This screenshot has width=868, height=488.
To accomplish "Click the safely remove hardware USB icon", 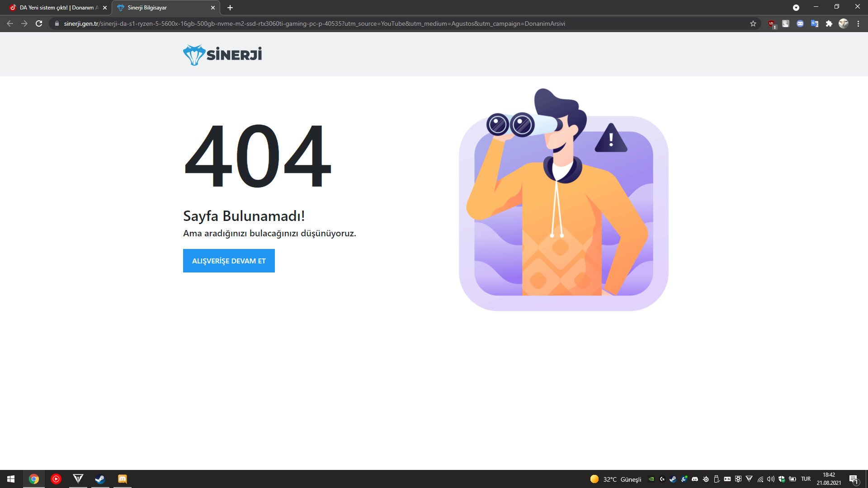I will click(717, 479).
